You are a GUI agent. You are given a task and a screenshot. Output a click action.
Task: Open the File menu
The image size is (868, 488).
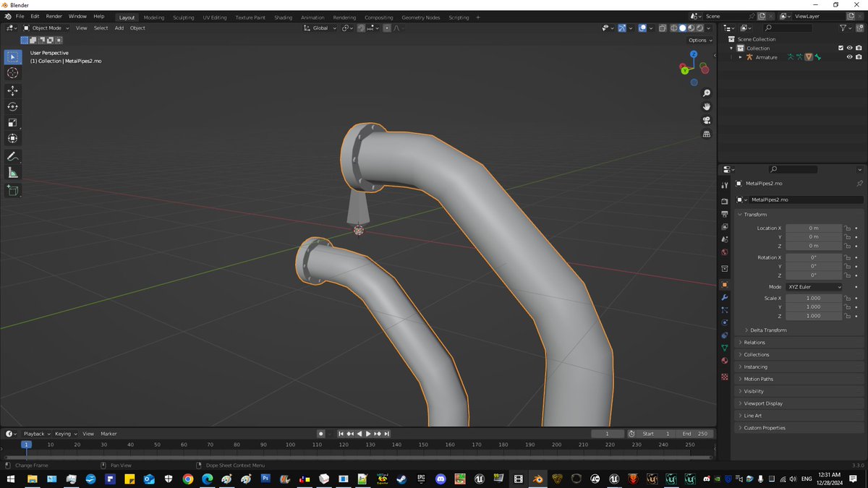click(x=20, y=17)
